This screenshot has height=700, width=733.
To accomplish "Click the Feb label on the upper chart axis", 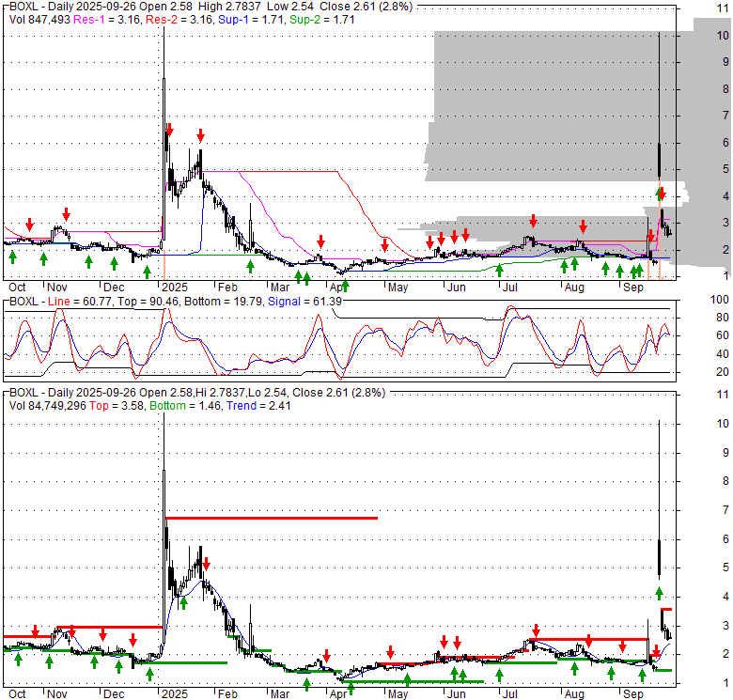I will coord(227,288).
